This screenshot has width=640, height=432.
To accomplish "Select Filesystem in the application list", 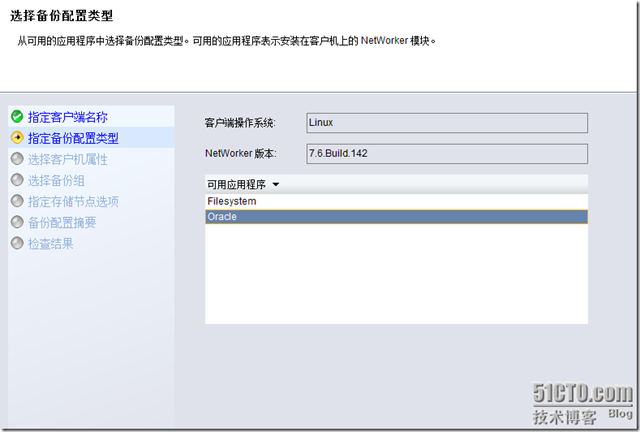I will [x=396, y=201].
